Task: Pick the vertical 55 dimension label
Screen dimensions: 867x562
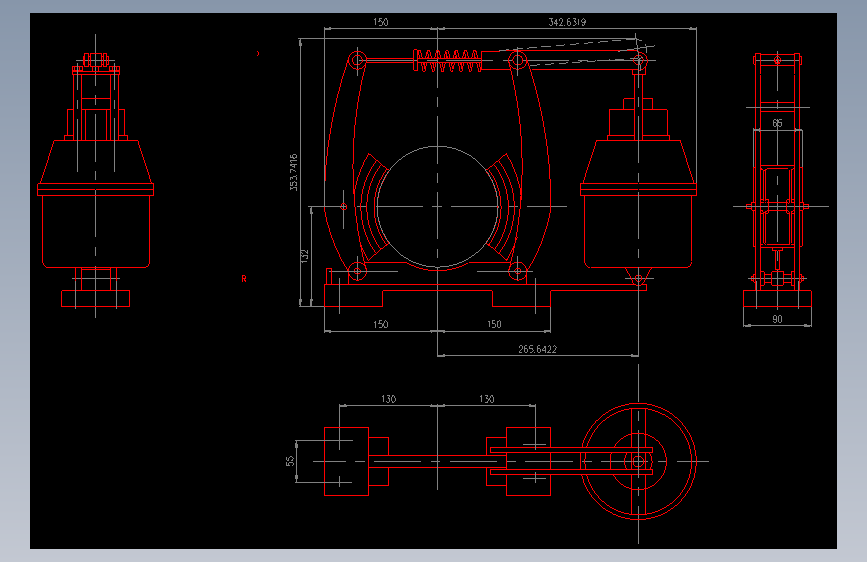Action: (290, 461)
